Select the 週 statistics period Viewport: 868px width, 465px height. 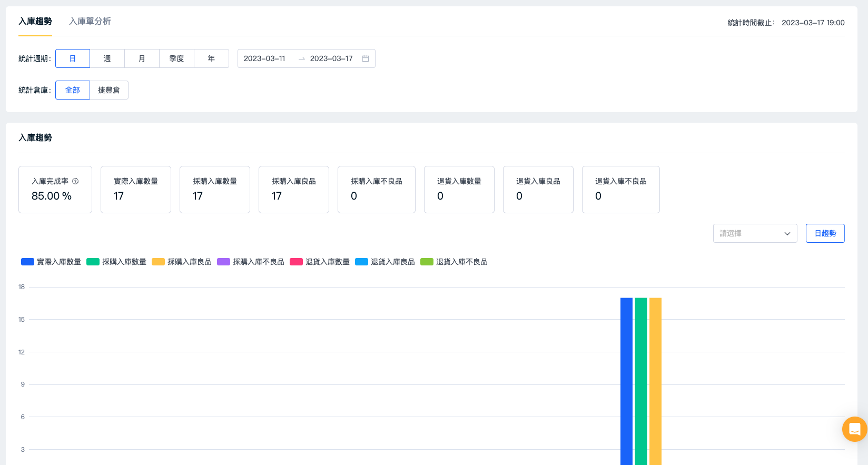(107, 58)
